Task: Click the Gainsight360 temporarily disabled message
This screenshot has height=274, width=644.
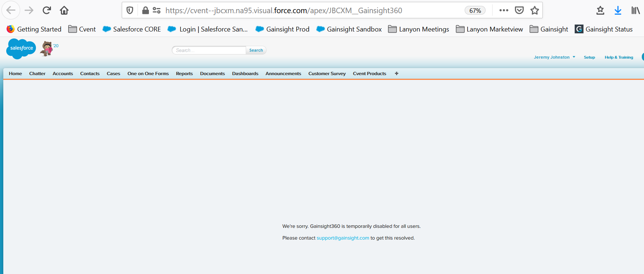Action: coord(351,226)
